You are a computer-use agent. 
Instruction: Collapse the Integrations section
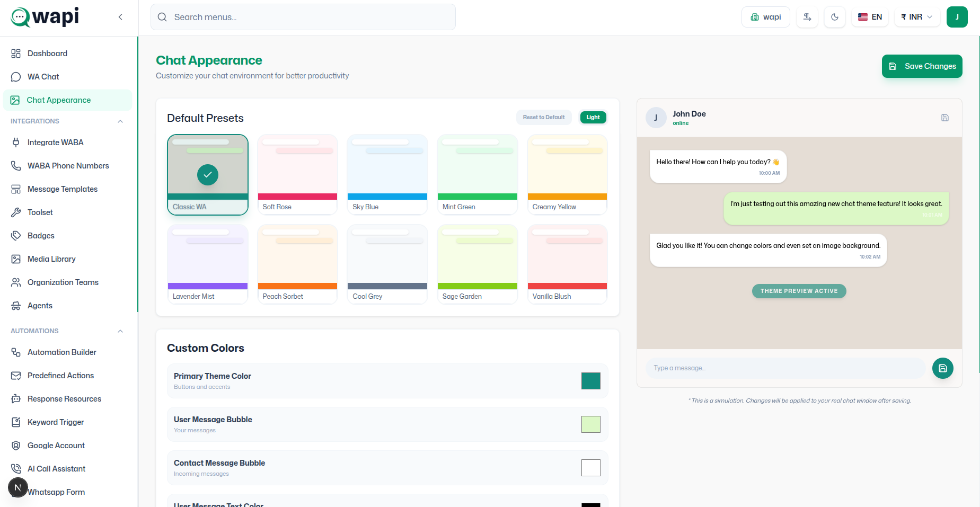pyautogui.click(x=120, y=121)
